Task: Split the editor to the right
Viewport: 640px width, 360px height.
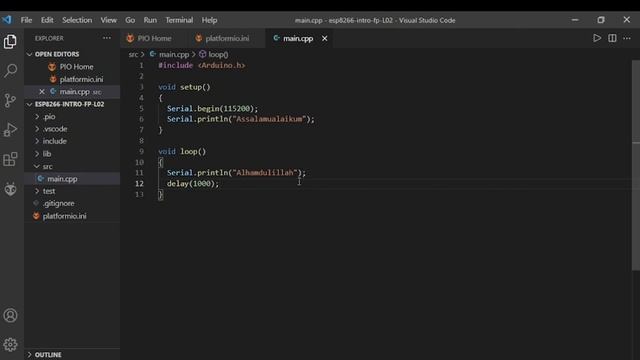Action: tap(612, 38)
